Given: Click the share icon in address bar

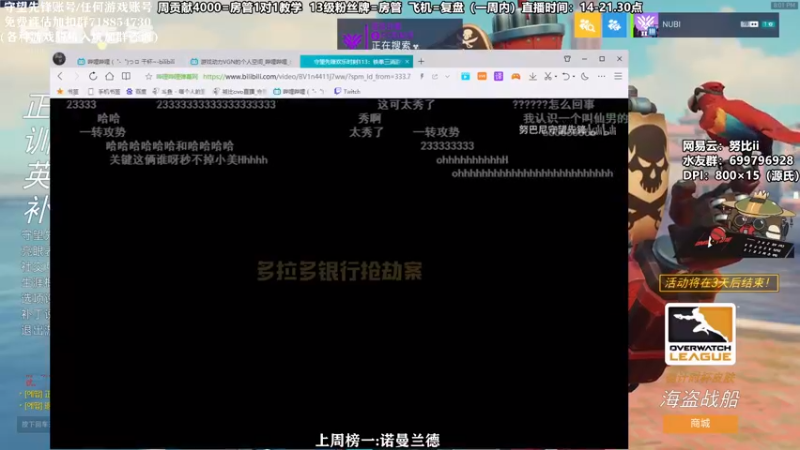Looking at the screenshot, I should [x=435, y=77].
